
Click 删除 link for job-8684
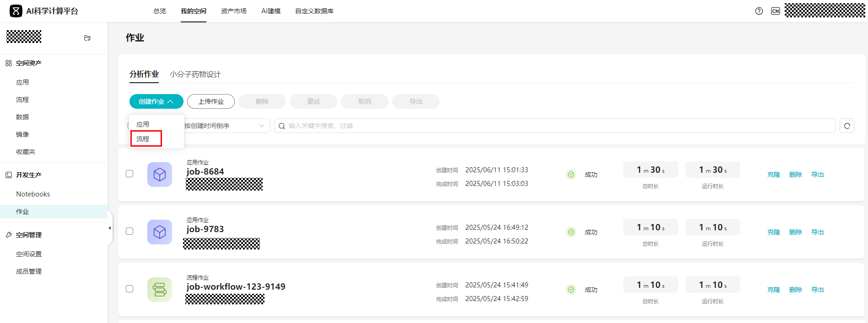tap(796, 175)
